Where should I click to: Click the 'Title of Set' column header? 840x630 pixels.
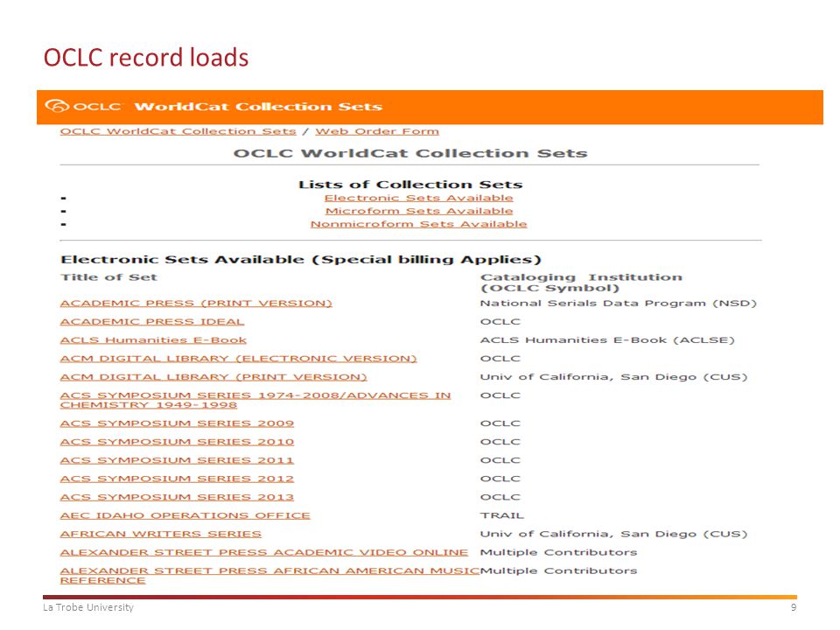108,277
